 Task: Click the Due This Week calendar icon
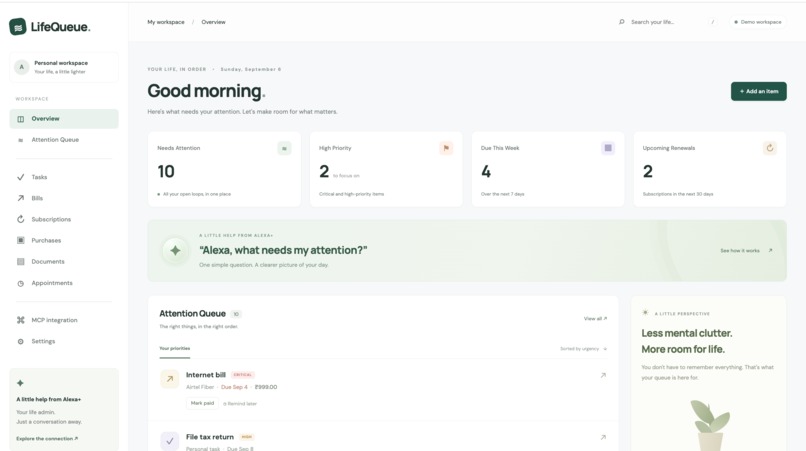pyautogui.click(x=608, y=148)
